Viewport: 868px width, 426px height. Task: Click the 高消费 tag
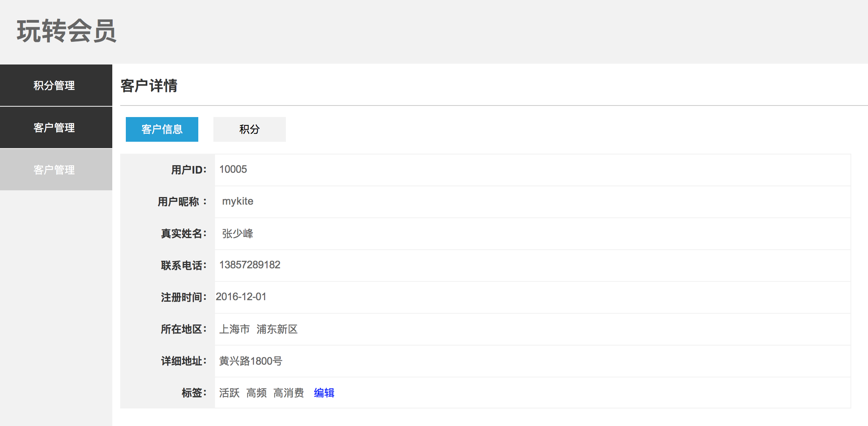(289, 393)
